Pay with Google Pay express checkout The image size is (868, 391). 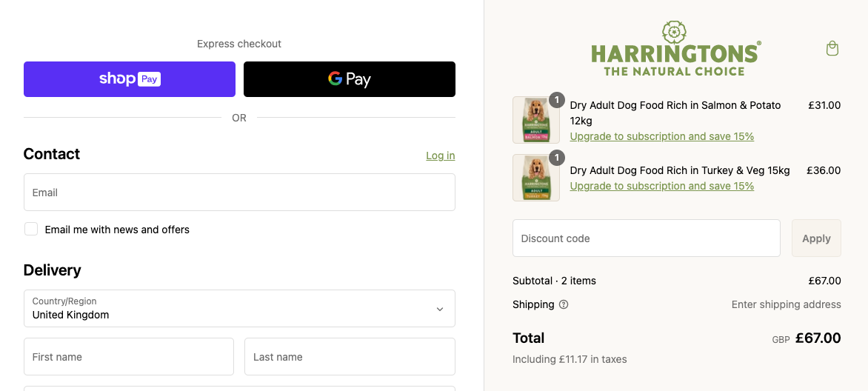coord(350,79)
